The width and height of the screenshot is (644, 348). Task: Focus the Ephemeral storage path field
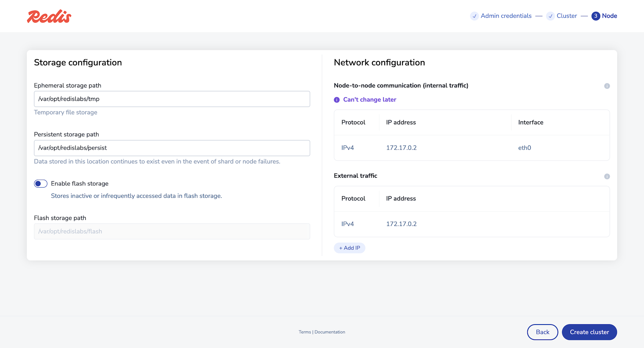tap(172, 99)
